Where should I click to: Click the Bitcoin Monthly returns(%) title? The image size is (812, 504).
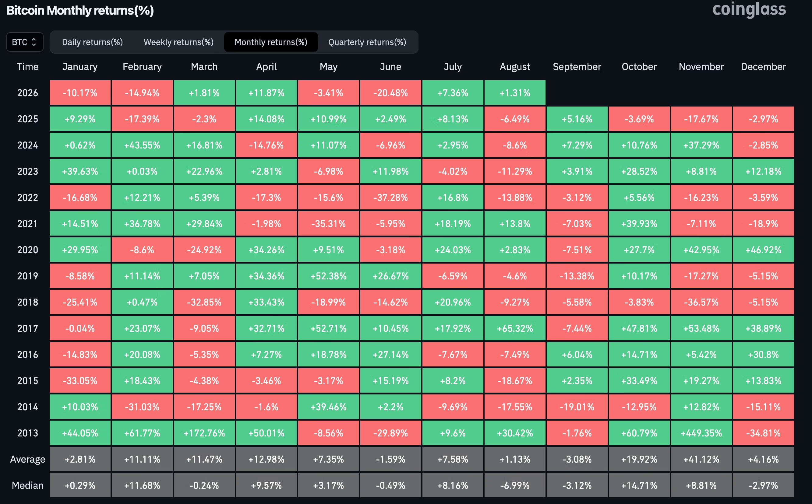coord(80,10)
